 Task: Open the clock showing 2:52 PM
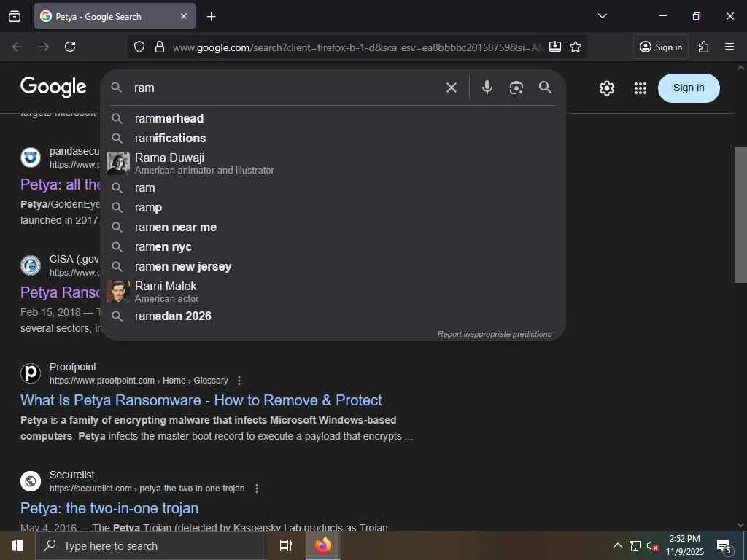pos(684,545)
